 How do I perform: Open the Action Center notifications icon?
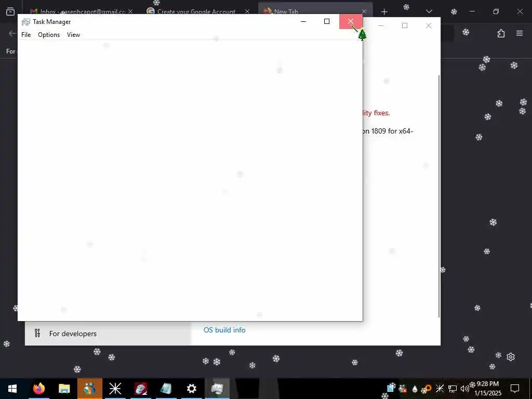coord(515,389)
